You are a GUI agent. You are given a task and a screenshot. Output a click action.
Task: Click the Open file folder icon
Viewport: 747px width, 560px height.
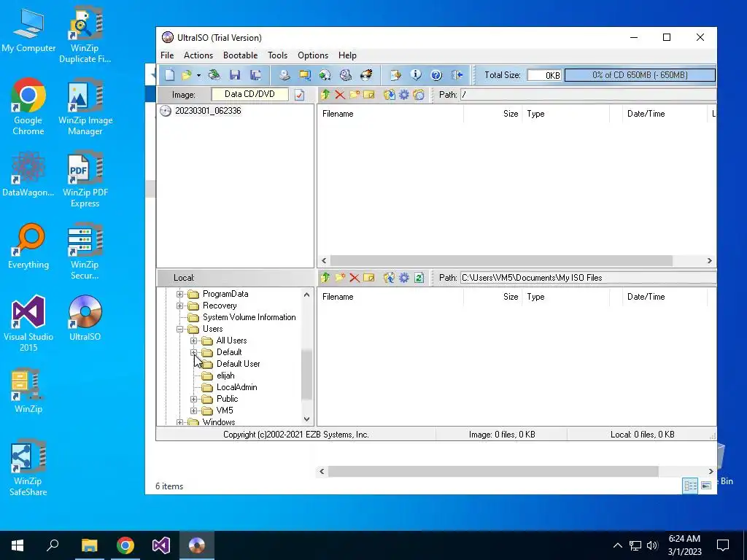186,75
